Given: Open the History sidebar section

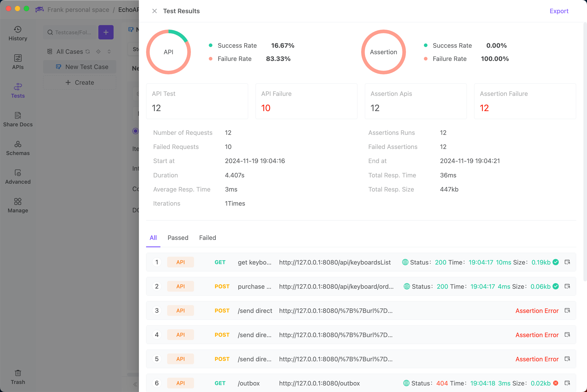Looking at the screenshot, I should coord(18,34).
